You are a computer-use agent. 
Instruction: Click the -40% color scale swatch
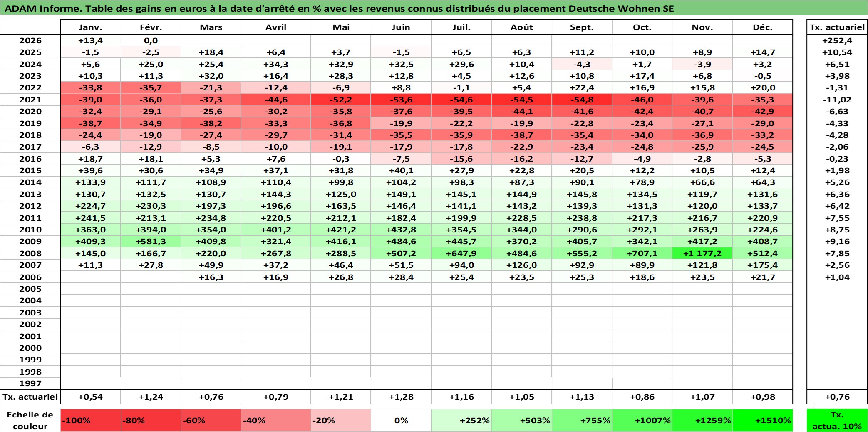pyautogui.click(x=276, y=420)
